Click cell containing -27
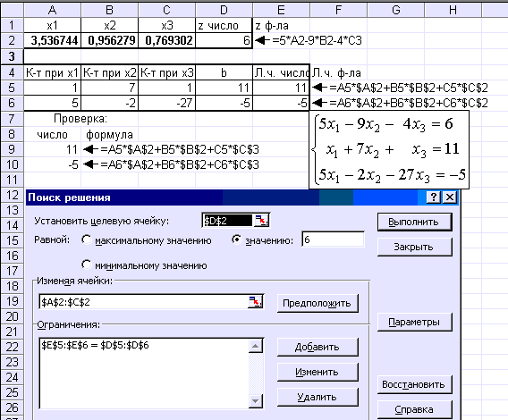This screenshot has height=420, width=508. tap(167, 103)
